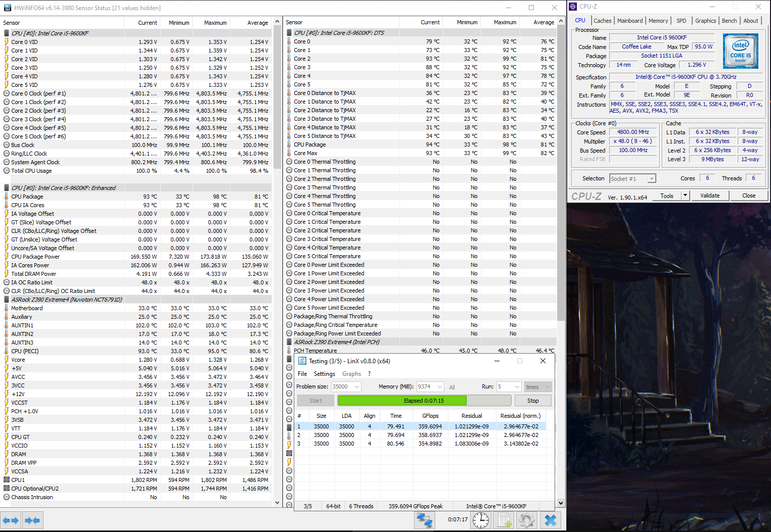The height and width of the screenshot is (532, 771).
Task: Click the Validate button in CPU-Z
Action: coord(710,196)
